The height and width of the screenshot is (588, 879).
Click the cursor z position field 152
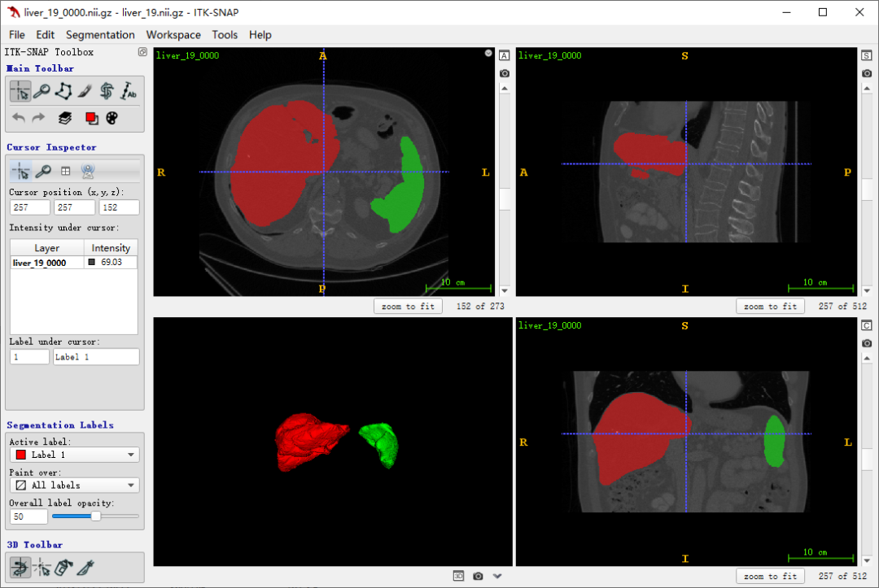[x=120, y=207]
